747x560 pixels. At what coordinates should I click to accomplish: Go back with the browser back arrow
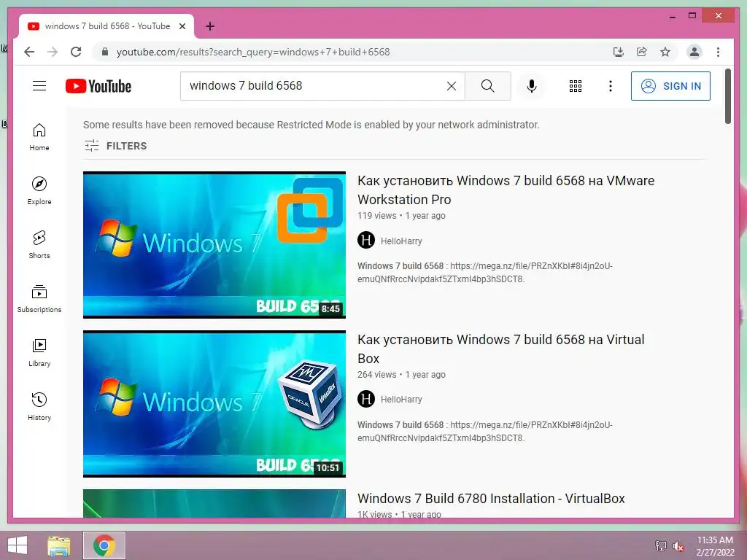[29, 52]
